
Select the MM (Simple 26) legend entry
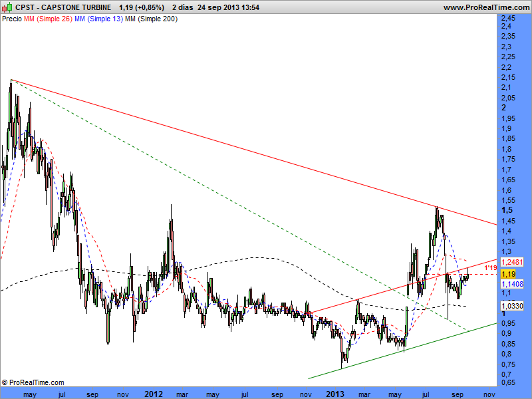pos(48,19)
